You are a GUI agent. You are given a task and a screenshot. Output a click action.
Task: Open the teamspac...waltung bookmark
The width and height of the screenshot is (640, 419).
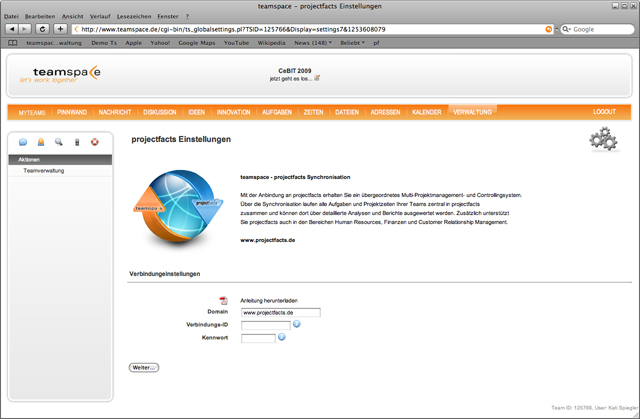pos(54,43)
